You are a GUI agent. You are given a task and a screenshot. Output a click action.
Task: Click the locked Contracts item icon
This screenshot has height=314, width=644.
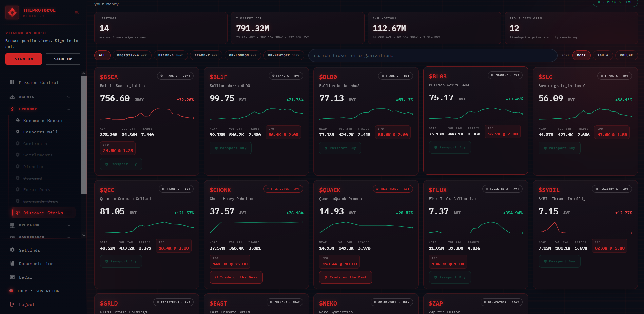point(18,143)
